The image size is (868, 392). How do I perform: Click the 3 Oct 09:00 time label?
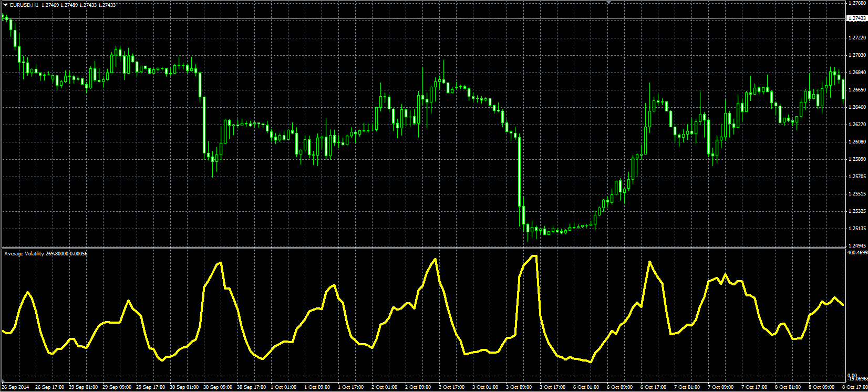pyautogui.click(x=520, y=387)
